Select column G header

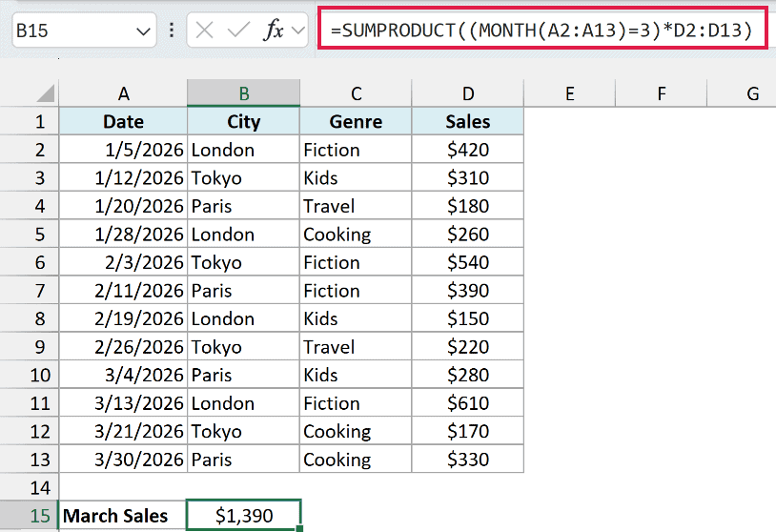[742, 93]
